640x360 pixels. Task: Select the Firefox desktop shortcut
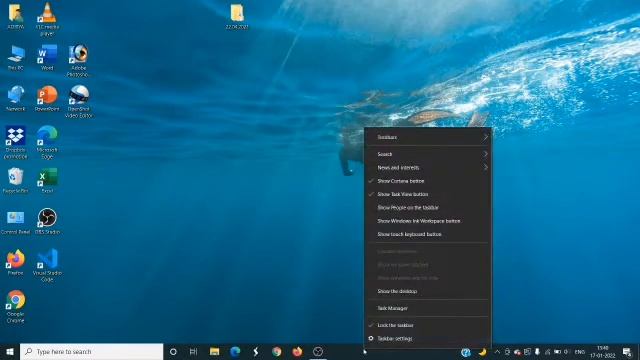click(16, 262)
